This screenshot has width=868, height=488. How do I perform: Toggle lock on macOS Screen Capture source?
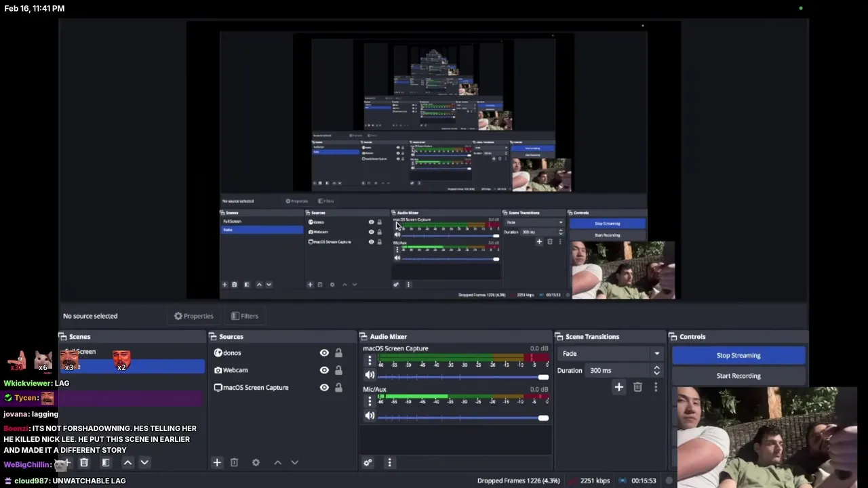tap(338, 388)
